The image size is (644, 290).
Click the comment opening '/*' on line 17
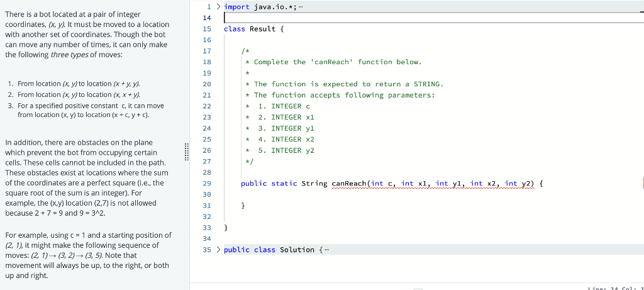(x=245, y=51)
